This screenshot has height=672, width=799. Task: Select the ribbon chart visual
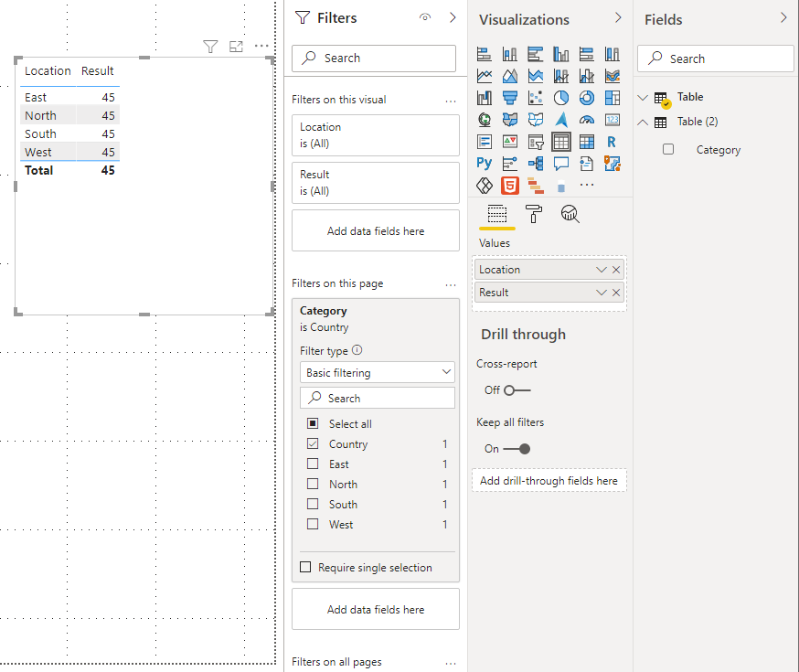point(612,76)
